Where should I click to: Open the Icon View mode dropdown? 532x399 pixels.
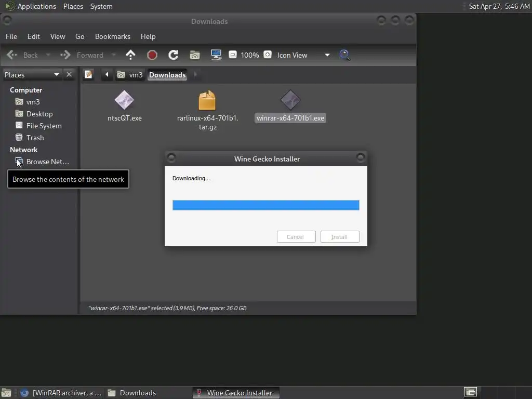point(303,55)
